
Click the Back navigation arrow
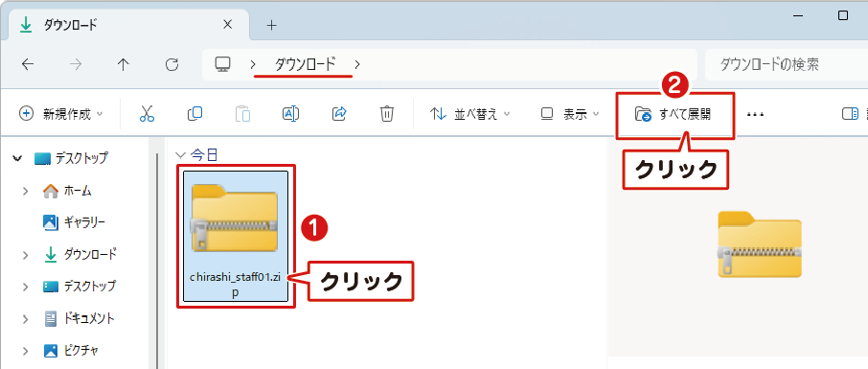(x=27, y=65)
